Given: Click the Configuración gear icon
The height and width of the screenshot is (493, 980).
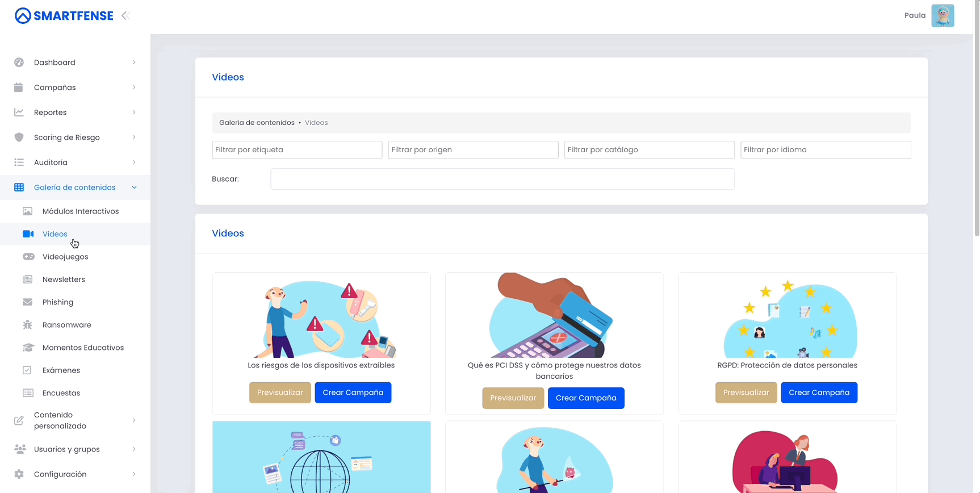Looking at the screenshot, I should 19,474.
